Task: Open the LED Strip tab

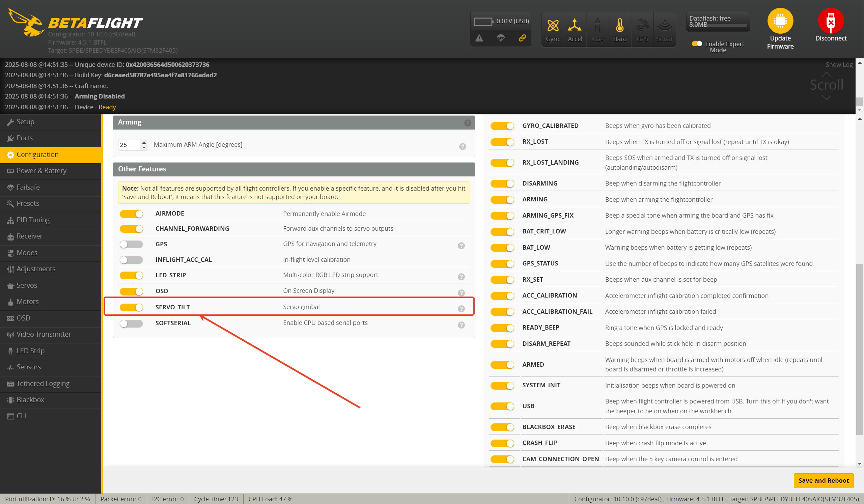Action: pyautogui.click(x=51, y=351)
